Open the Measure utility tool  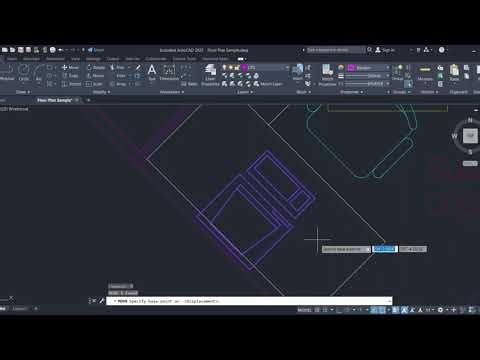[425, 72]
